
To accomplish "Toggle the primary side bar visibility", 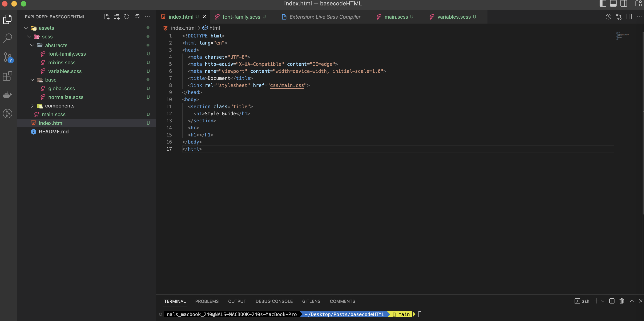I will 603,4.
